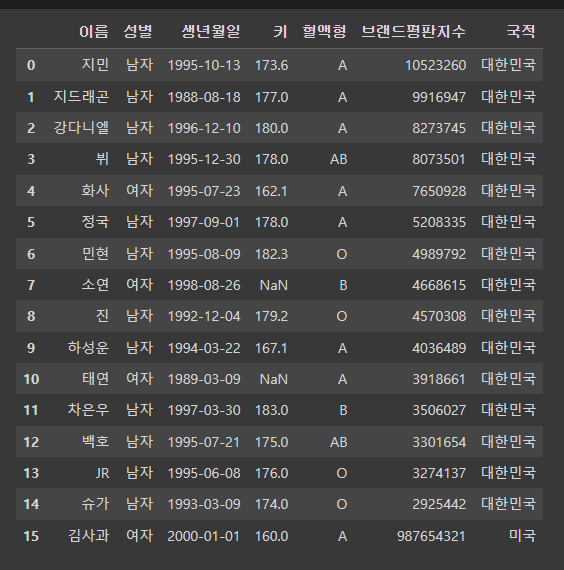Click birthdate 1988-08-18
The image size is (564, 570).
(204, 97)
